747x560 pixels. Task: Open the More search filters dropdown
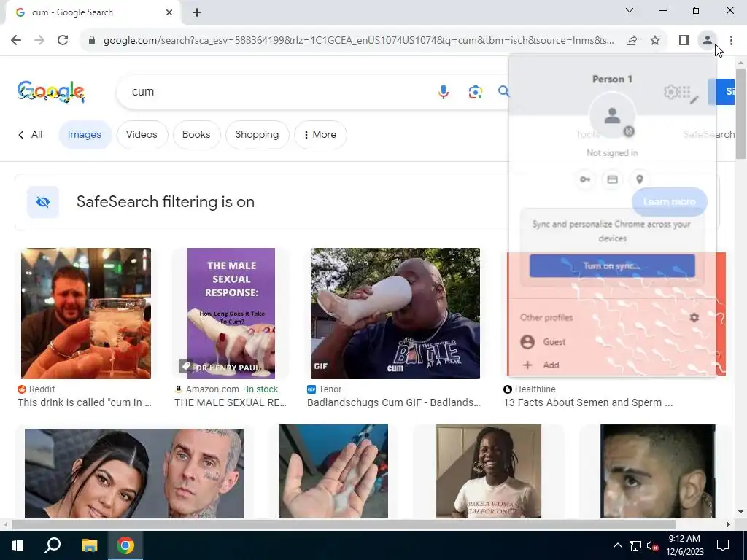click(320, 135)
